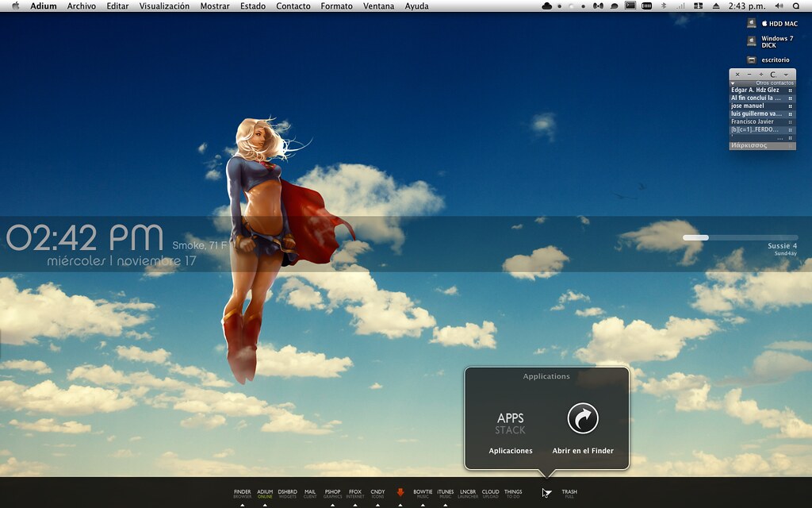Launch iTUNES from the dock

(446, 494)
